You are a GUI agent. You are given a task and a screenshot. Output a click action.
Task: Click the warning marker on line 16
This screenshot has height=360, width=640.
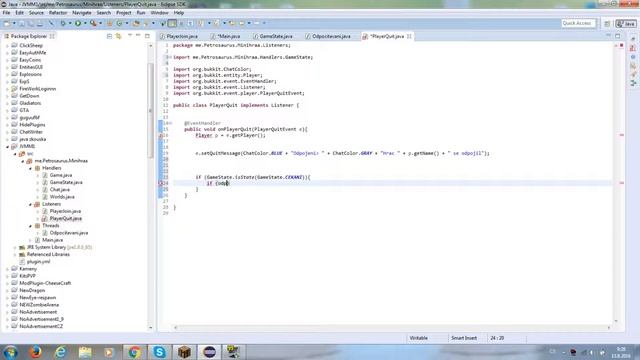(x=160, y=136)
